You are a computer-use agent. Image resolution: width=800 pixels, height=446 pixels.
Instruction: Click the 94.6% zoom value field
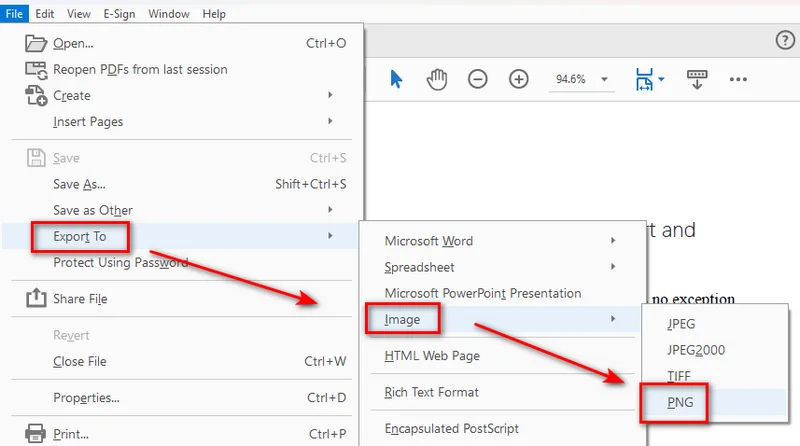pyautogui.click(x=571, y=79)
